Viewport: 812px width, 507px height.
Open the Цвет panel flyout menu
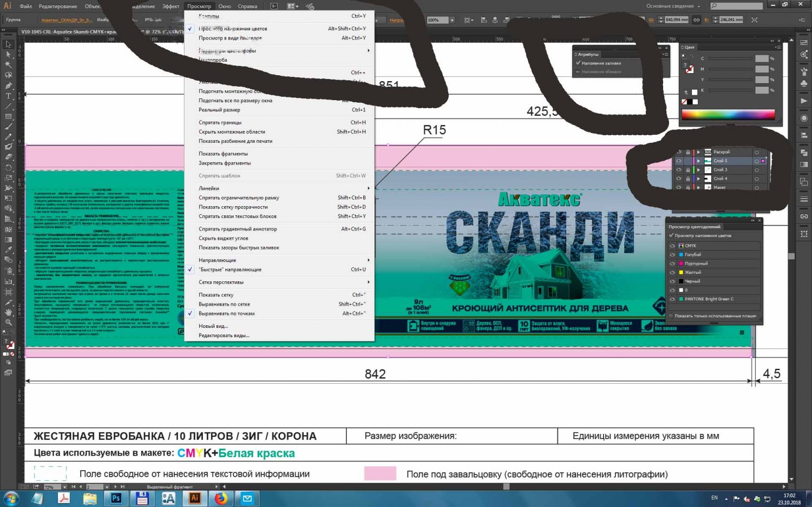(x=778, y=47)
